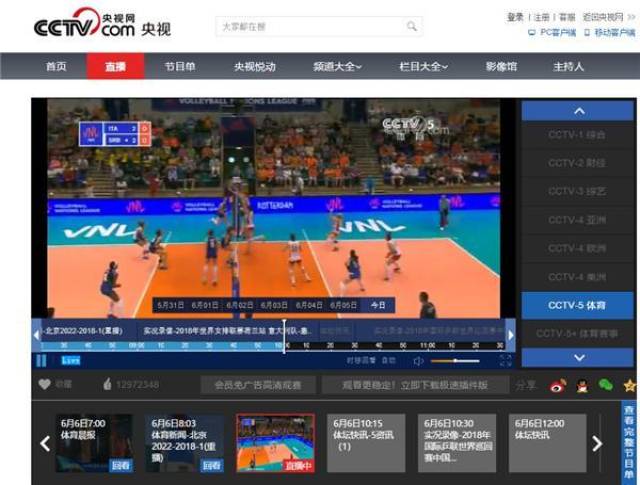Select 6月6日12:00 体坛快讯 program card
Viewport: 640px width, 485px height.
[547, 443]
